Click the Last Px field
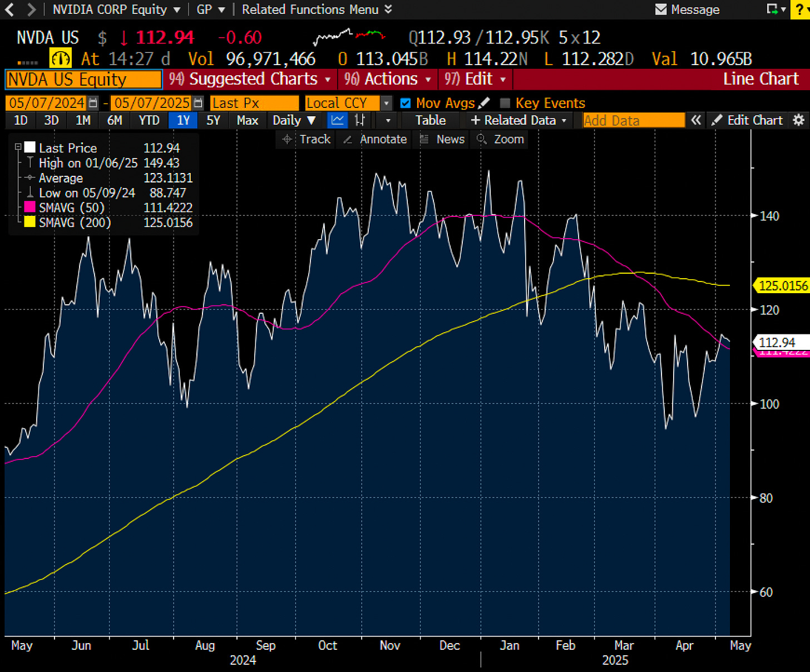810x672 pixels. pos(254,103)
